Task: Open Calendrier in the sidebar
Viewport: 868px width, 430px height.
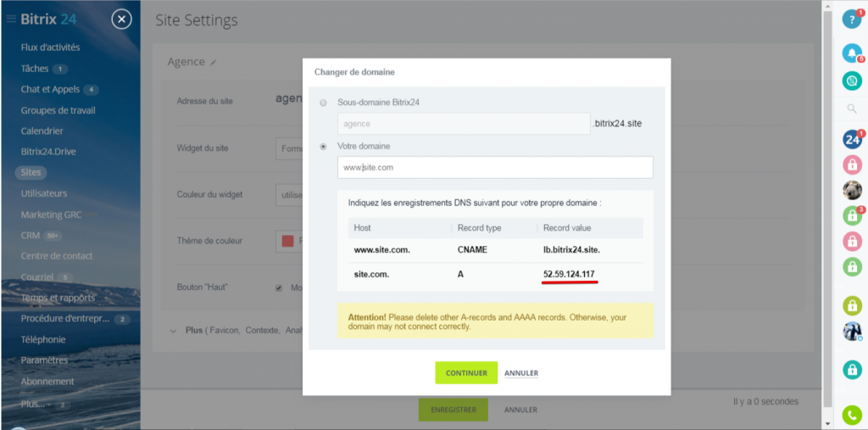Action: 42,131
